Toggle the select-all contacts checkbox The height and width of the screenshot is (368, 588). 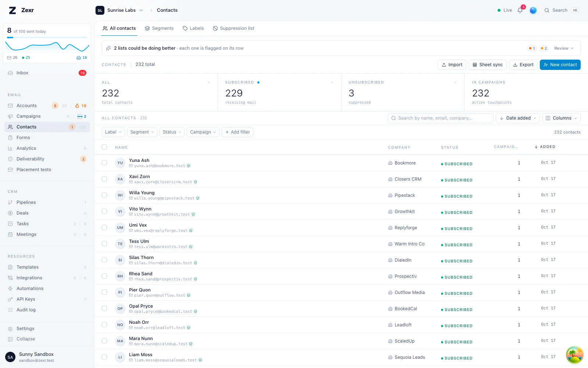[104, 147]
